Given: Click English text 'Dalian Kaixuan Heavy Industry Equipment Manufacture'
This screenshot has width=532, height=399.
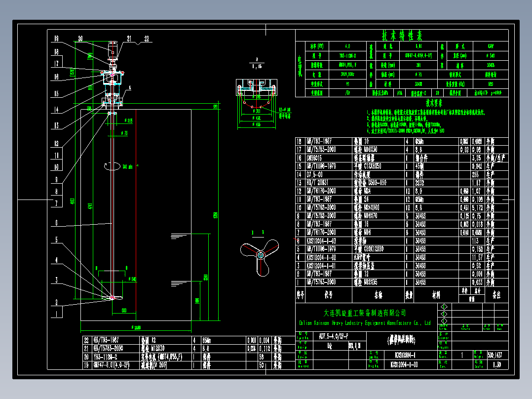Looking at the screenshot, I should [x=355, y=323].
